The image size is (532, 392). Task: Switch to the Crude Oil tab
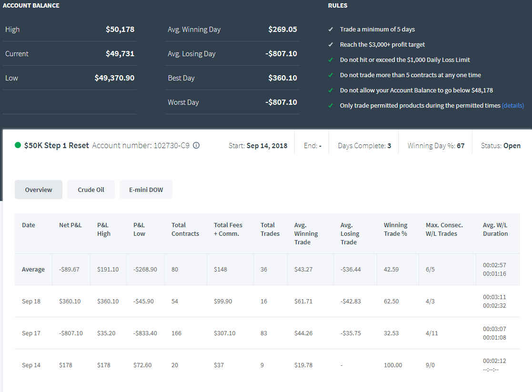(x=91, y=190)
